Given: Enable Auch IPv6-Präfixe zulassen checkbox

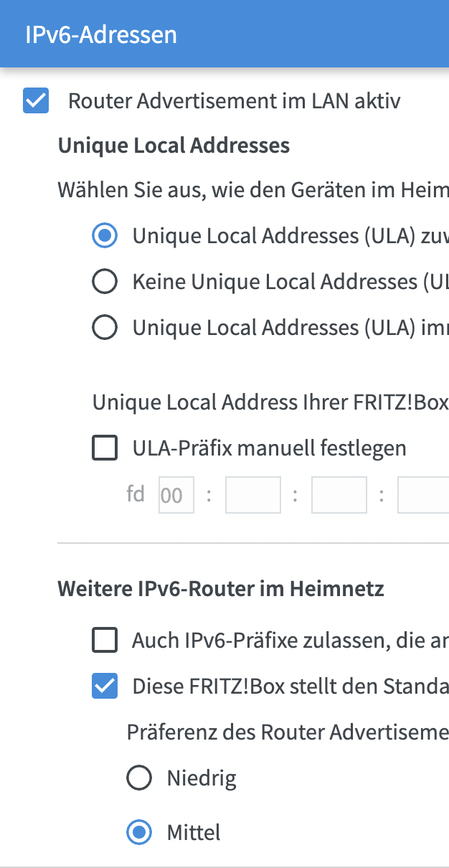Looking at the screenshot, I should pyautogui.click(x=105, y=640).
